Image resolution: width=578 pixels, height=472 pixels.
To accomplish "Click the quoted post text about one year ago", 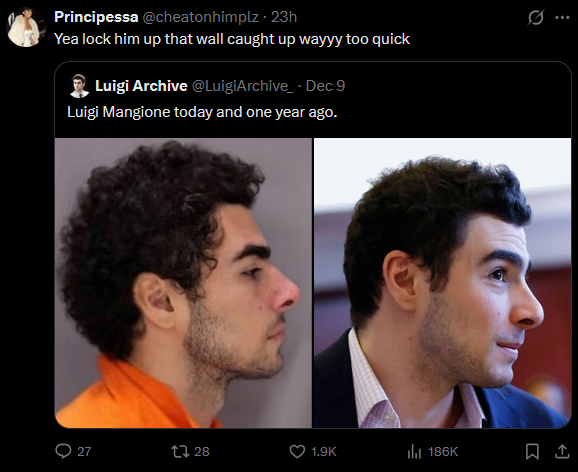I will click(x=202, y=112).
